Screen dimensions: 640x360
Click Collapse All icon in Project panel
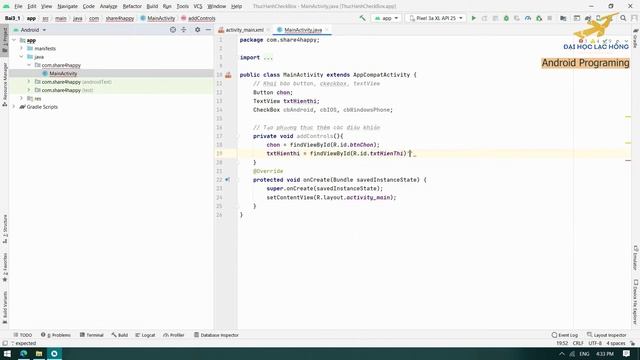pos(184,30)
